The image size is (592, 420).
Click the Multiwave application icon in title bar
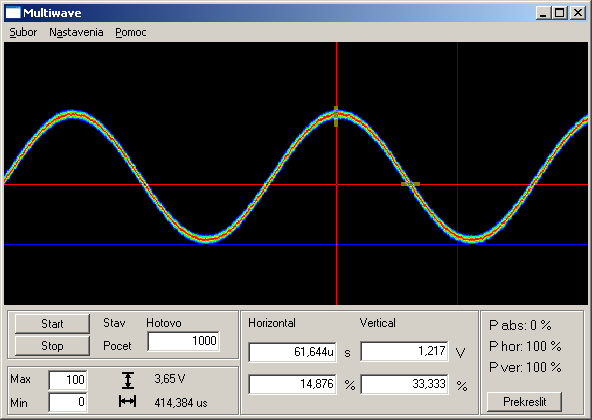point(13,13)
